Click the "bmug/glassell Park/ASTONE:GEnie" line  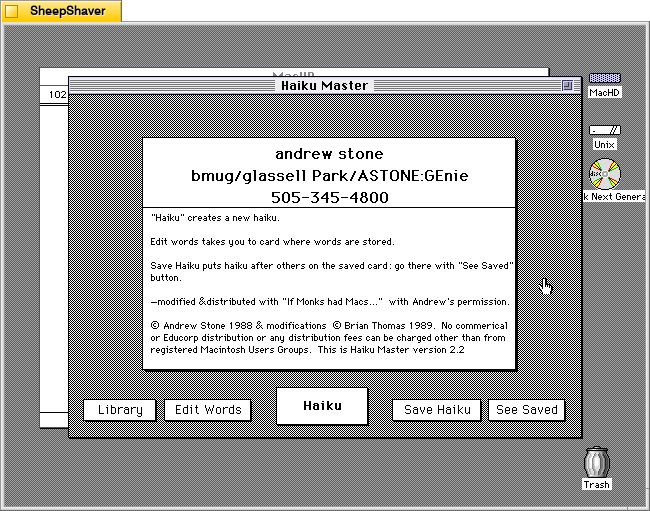point(330,176)
